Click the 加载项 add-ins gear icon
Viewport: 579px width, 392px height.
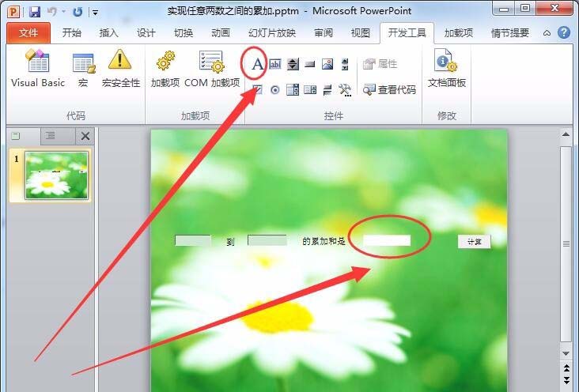coord(165,69)
